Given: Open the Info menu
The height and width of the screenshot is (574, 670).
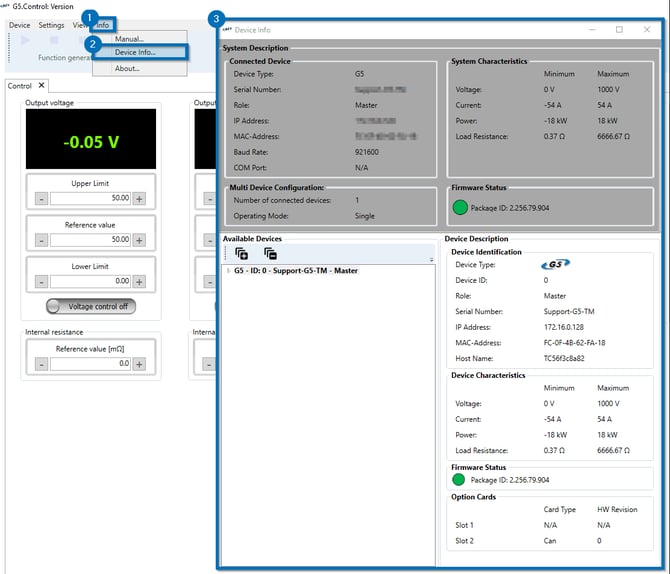Looking at the screenshot, I should point(103,25).
